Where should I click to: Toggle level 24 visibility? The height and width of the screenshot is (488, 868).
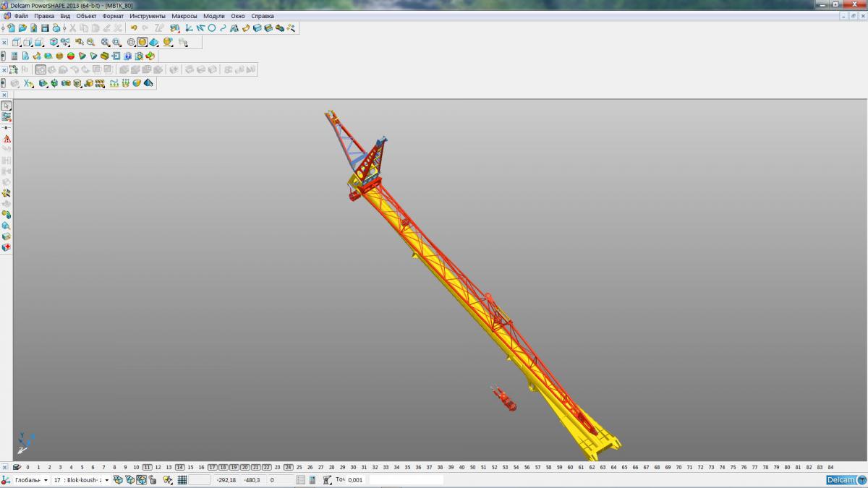[288, 467]
